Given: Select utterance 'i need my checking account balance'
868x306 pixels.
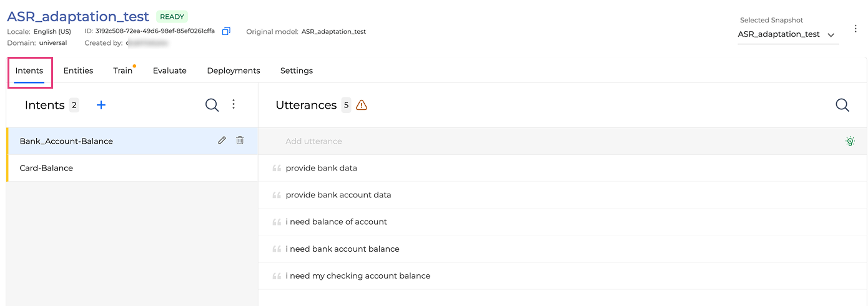Looking at the screenshot, I should coord(358,275).
